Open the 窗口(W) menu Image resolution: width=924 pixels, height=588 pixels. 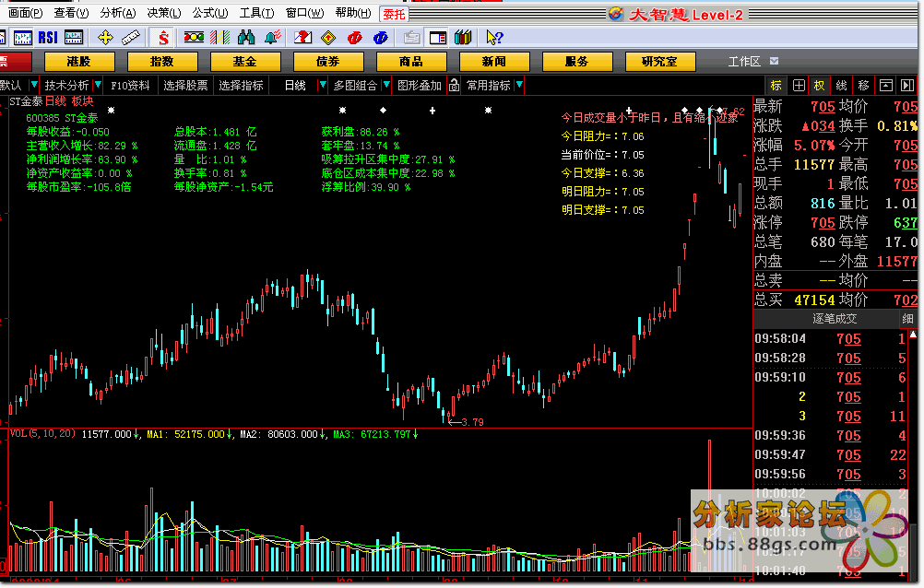[304, 13]
